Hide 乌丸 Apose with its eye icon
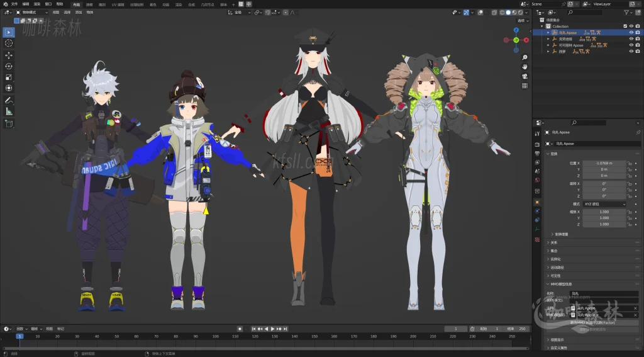 tap(631, 33)
